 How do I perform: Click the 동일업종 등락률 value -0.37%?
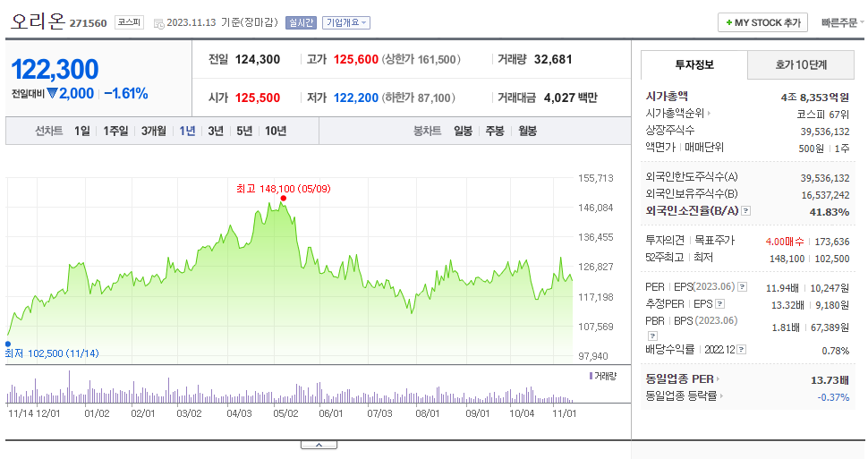833,397
